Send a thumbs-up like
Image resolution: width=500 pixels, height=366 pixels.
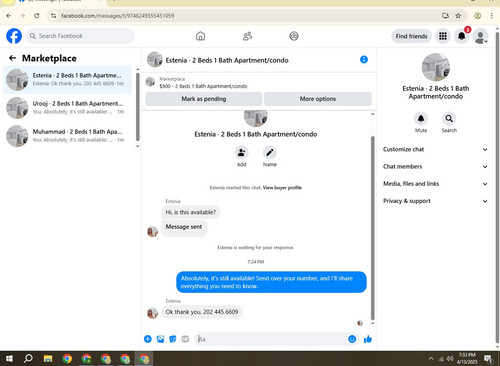point(368,339)
